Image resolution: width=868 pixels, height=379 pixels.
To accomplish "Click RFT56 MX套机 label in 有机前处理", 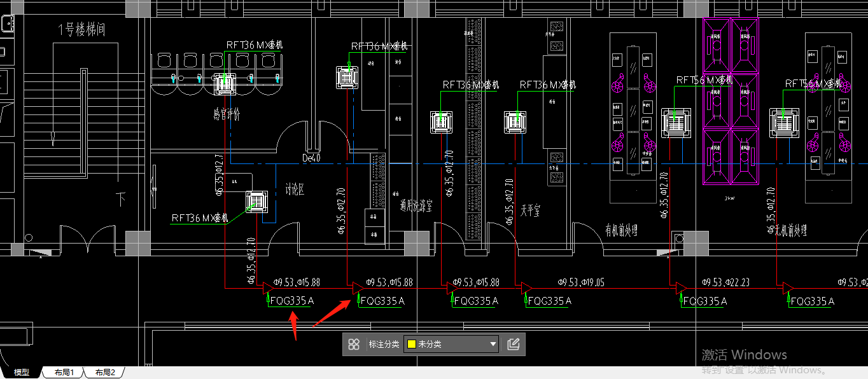I will coord(704,80).
